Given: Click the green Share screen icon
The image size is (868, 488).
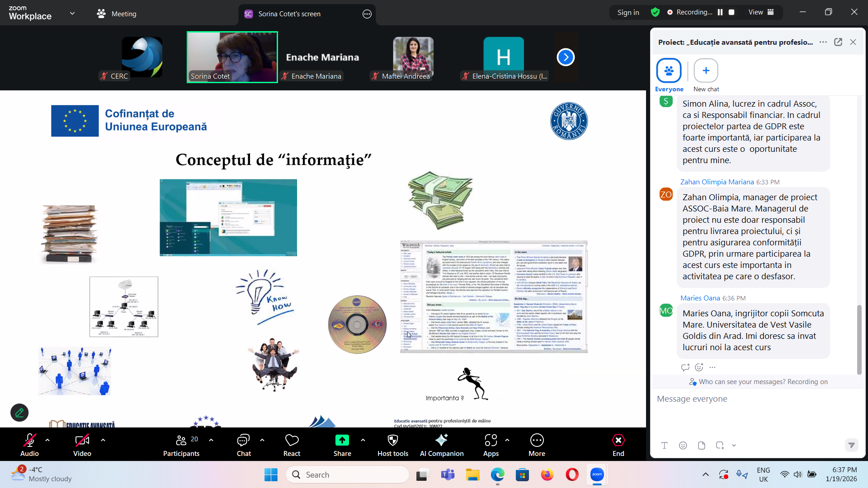Looking at the screenshot, I should click(342, 440).
